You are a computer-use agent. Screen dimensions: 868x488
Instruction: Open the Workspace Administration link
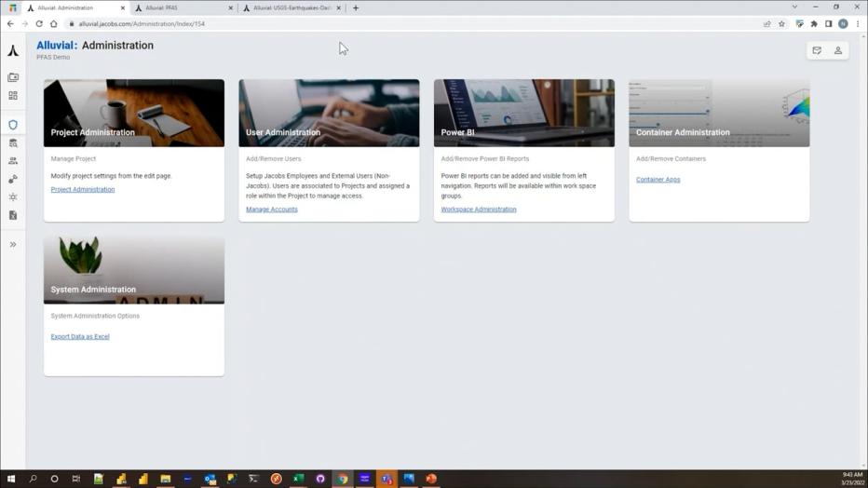pyautogui.click(x=479, y=210)
